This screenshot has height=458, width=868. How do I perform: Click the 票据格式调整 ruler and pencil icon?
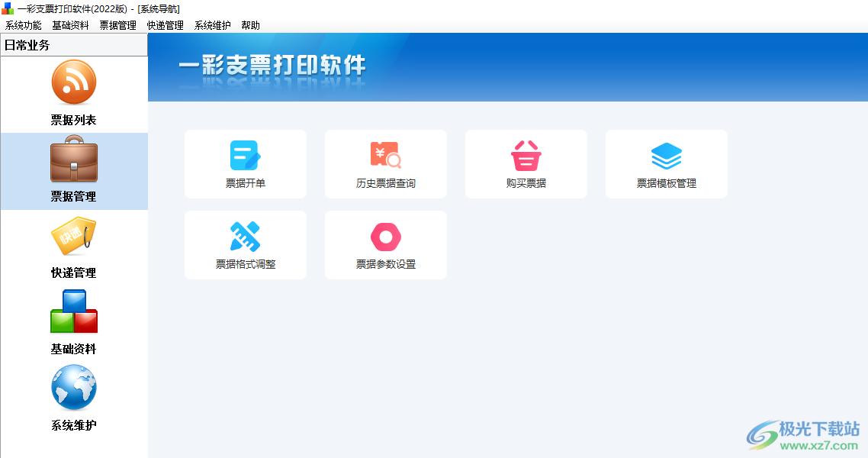[x=245, y=236]
